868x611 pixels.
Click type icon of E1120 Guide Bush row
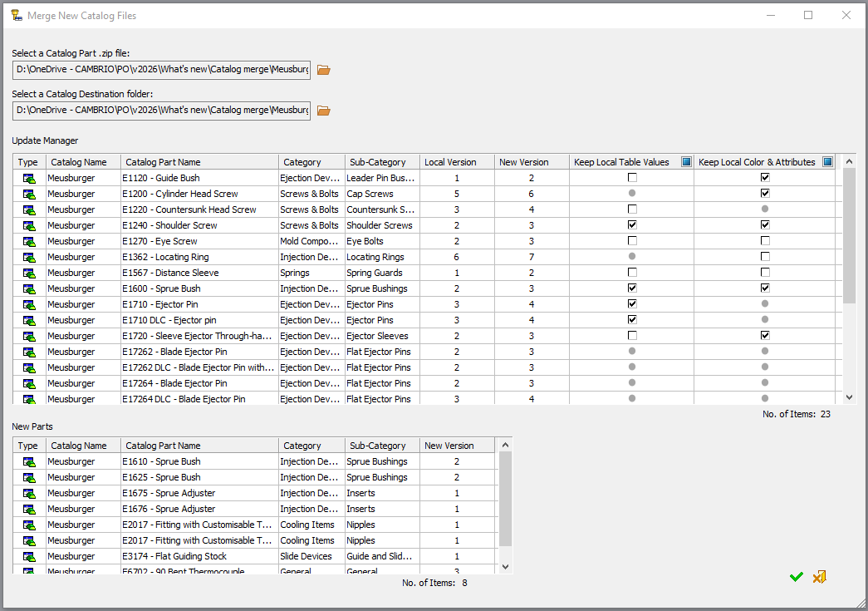29,178
